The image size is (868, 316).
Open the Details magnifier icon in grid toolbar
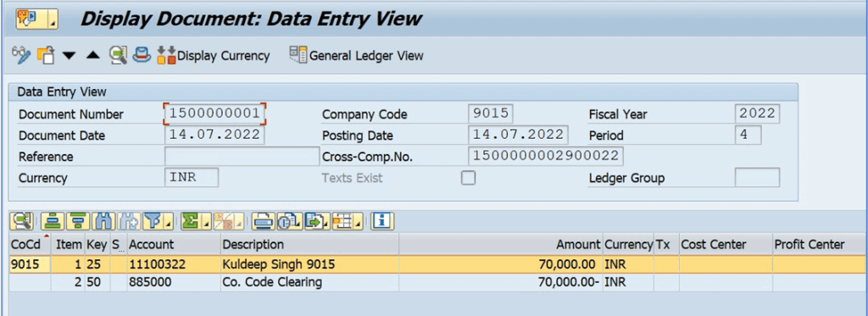[x=21, y=221]
